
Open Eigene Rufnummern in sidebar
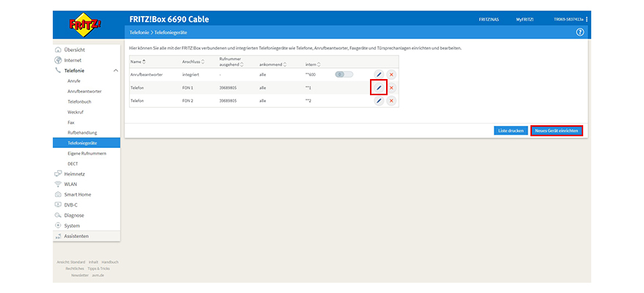click(x=86, y=153)
